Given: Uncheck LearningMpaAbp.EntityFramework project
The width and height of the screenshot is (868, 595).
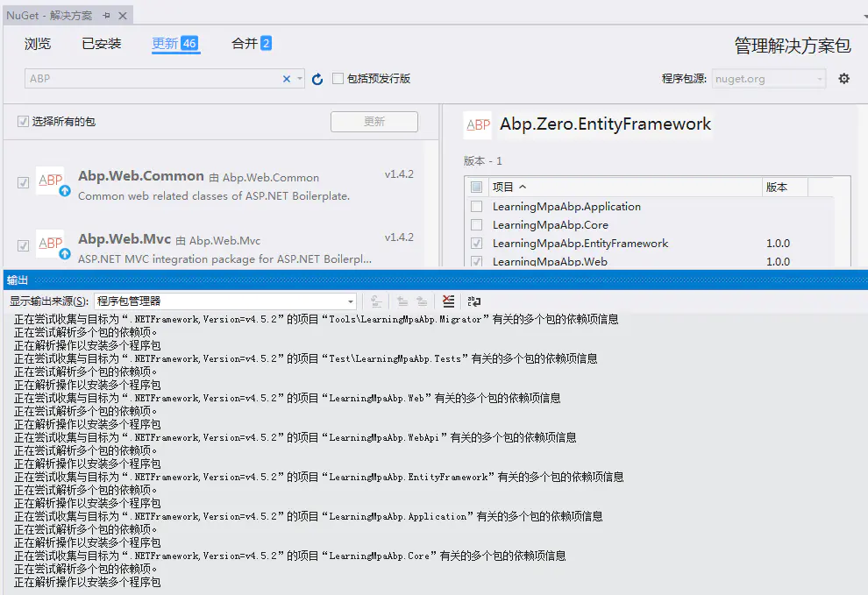Looking at the screenshot, I should click(x=476, y=243).
